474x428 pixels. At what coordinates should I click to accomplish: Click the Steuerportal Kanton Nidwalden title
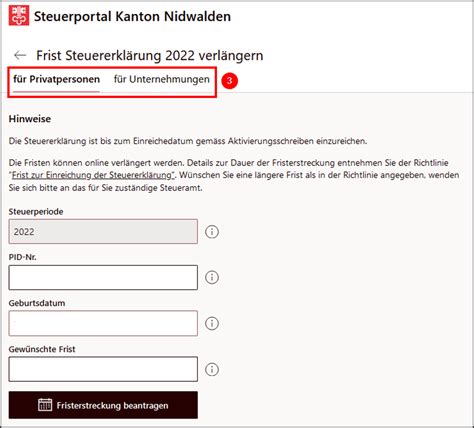click(x=132, y=16)
